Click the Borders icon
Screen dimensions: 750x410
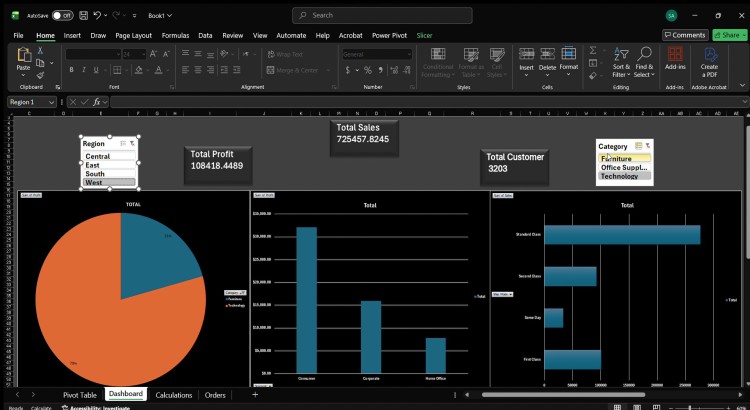(x=117, y=70)
